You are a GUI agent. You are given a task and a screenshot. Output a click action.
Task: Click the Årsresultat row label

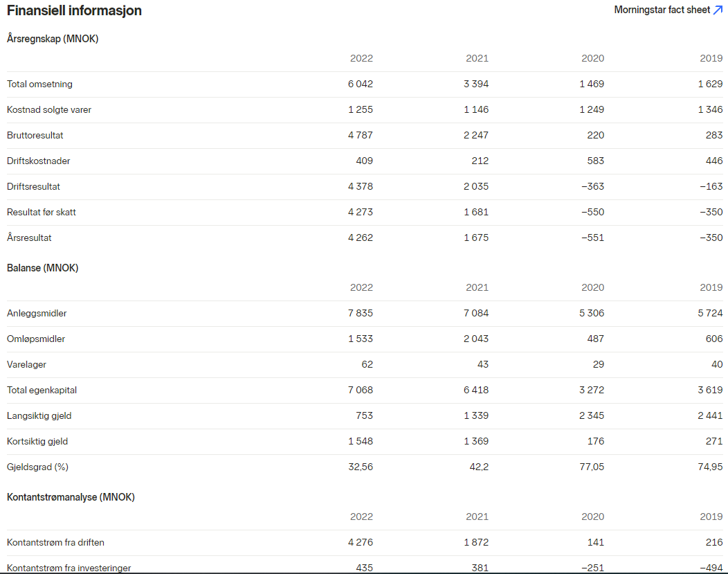pos(29,237)
